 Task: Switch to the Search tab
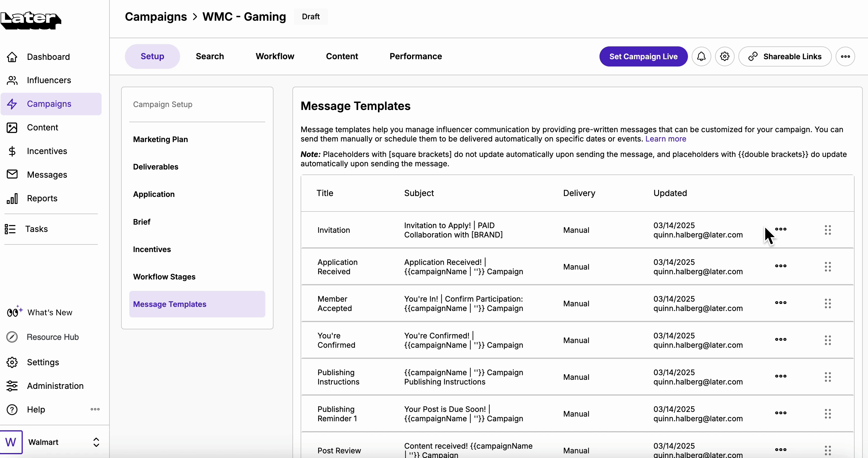(210, 57)
